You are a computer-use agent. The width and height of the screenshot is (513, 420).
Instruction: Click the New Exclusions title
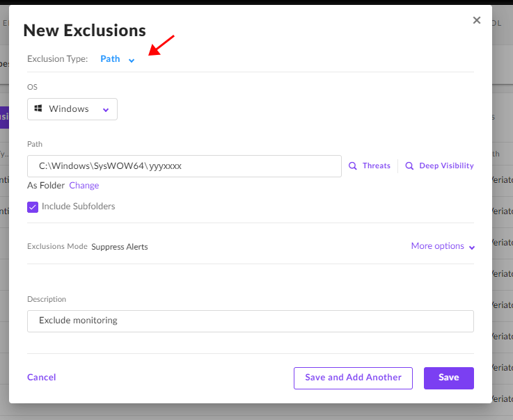(84, 31)
